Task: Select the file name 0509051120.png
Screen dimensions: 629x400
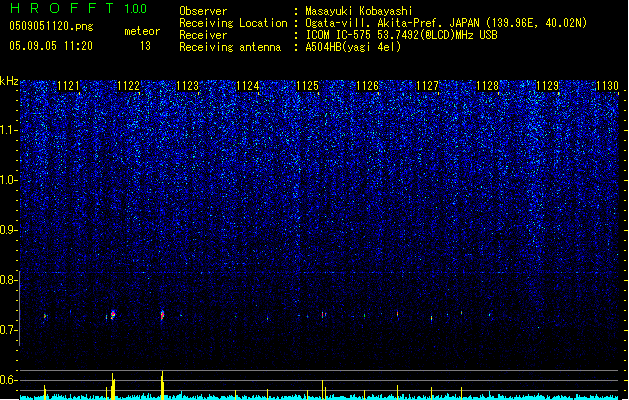Action: pos(51,27)
